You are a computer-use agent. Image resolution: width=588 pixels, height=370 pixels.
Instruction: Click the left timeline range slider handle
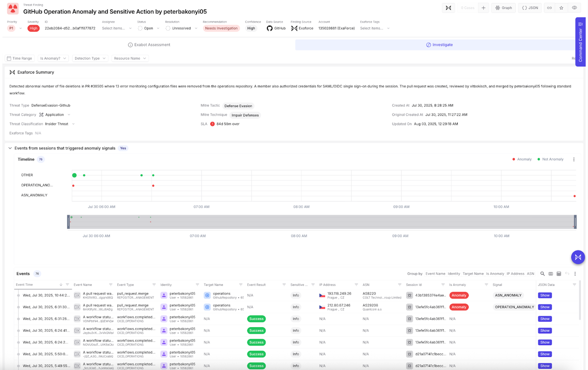[x=69, y=222]
